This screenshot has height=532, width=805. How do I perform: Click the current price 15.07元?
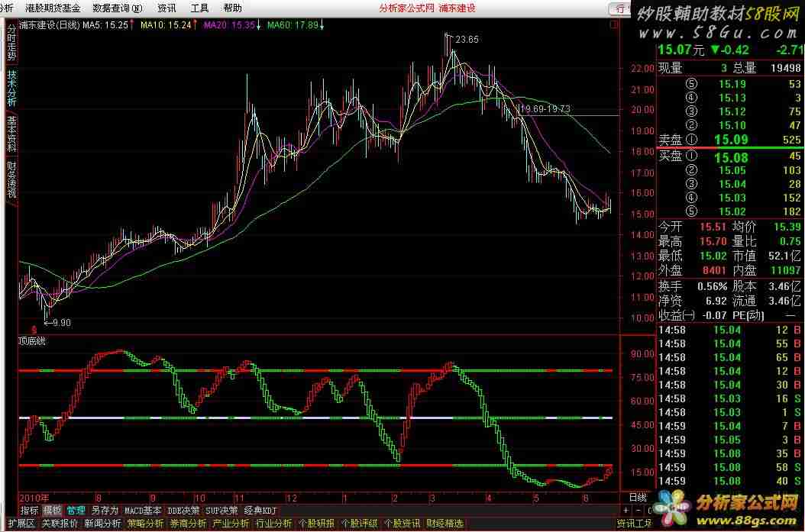point(681,50)
